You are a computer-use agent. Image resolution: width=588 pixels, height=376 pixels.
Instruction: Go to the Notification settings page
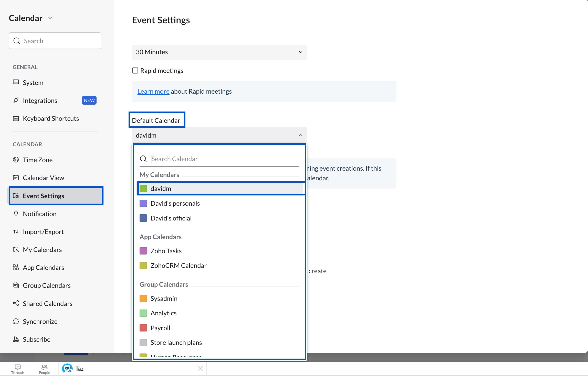pos(39,214)
